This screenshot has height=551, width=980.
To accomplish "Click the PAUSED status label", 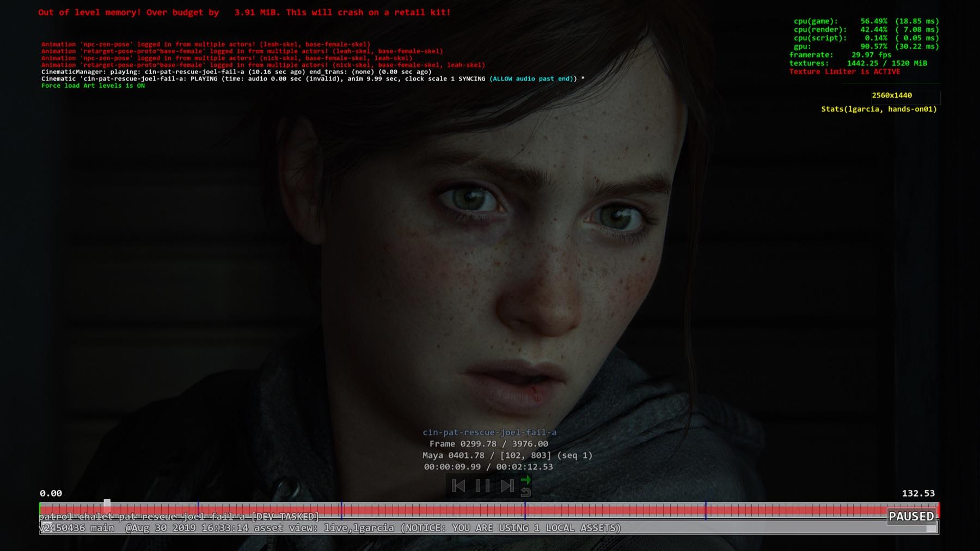I will coord(911,516).
